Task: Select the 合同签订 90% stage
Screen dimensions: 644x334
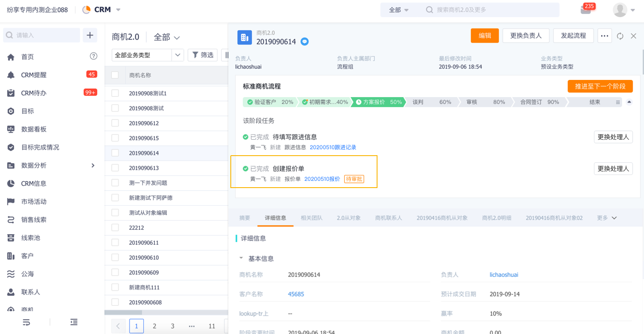Action: 539,102
